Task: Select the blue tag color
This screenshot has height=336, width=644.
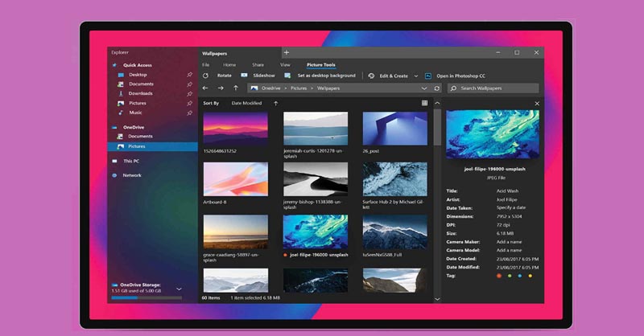Action: pos(520,276)
